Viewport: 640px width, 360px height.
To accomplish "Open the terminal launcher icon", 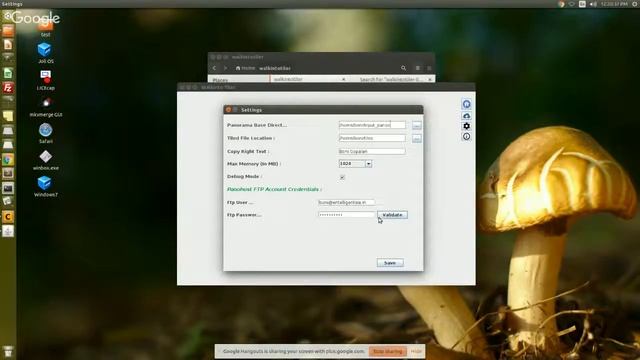I will (x=8, y=188).
